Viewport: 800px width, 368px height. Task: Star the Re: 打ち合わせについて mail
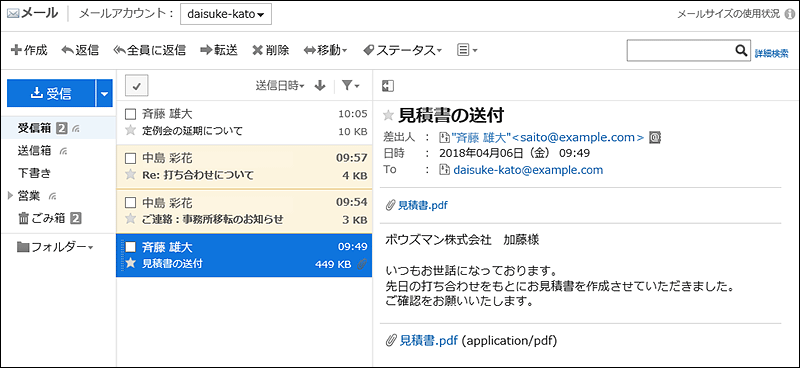click(131, 175)
